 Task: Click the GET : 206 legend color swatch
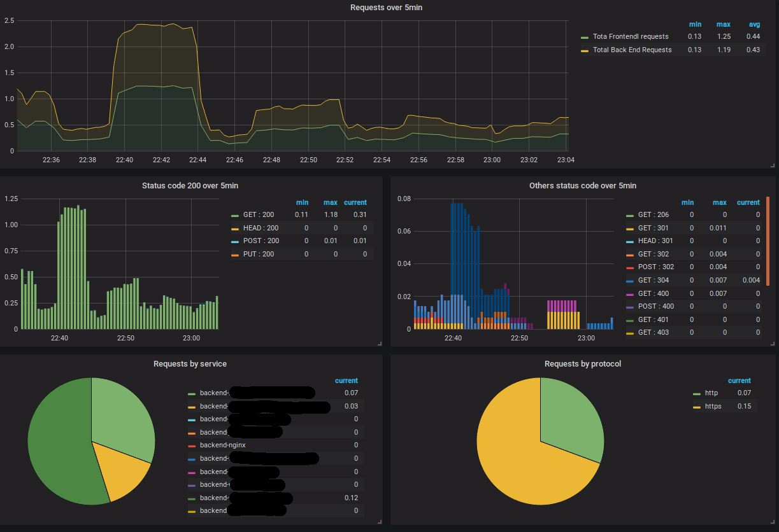point(630,216)
